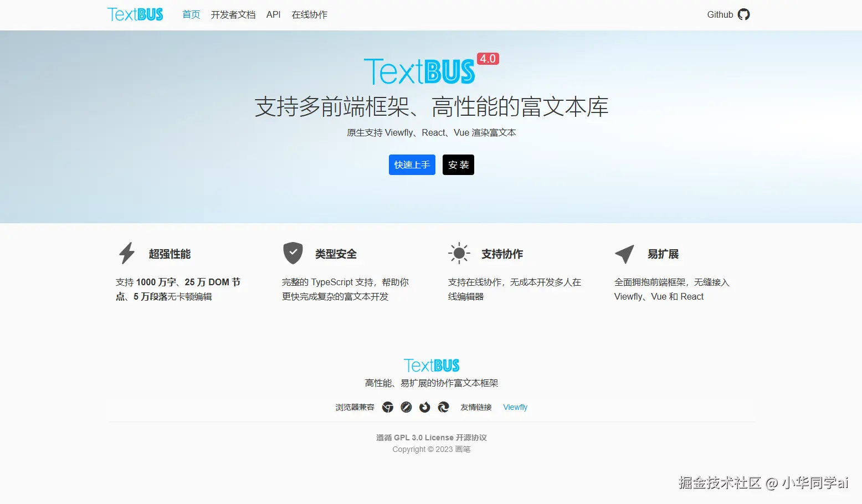The width and height of the screenshot is (862, 504).
Task: Click the sun collaboration icon
Action: [459, 253]
